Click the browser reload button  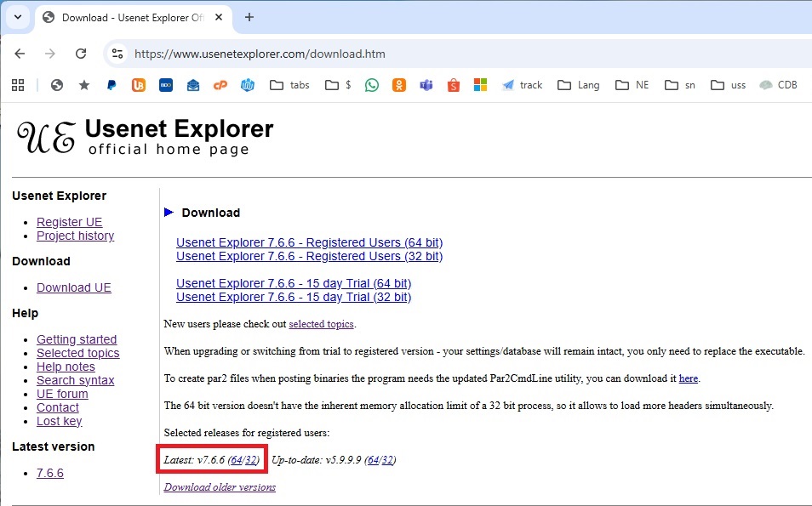[81, 54]
